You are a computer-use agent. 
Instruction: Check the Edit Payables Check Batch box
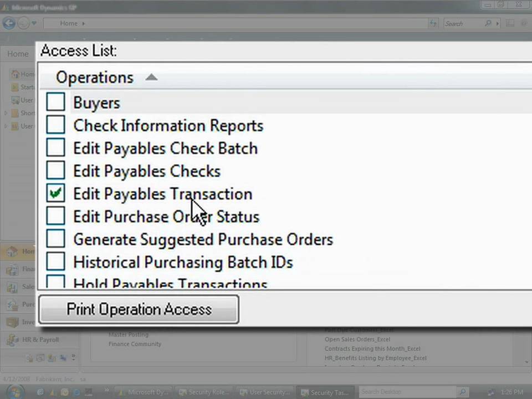click(55, 147)
